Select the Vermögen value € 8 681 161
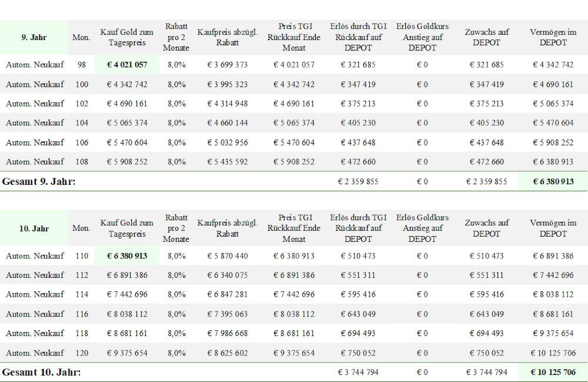 [553, 314]
